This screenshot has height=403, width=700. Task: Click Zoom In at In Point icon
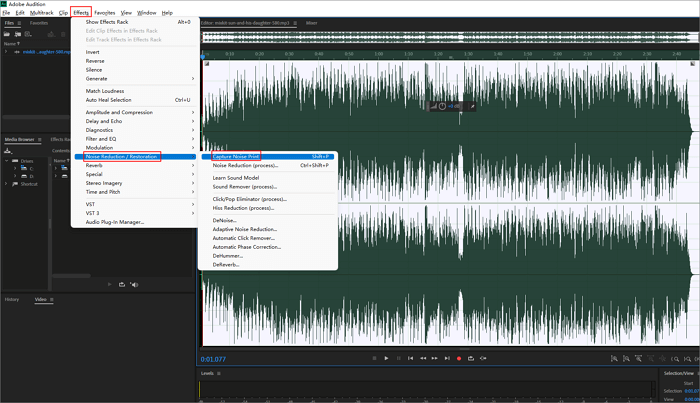point(675,358)
